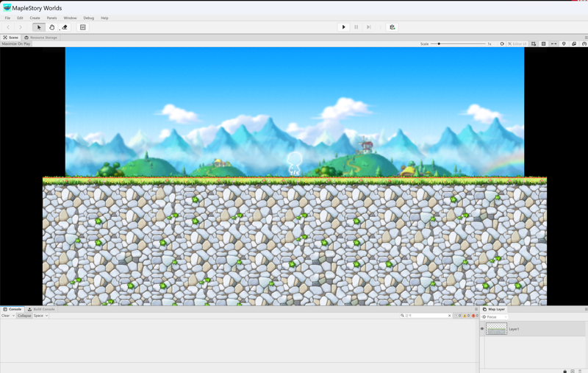Click the add layer icon in Map Layer

coord(573,372)
